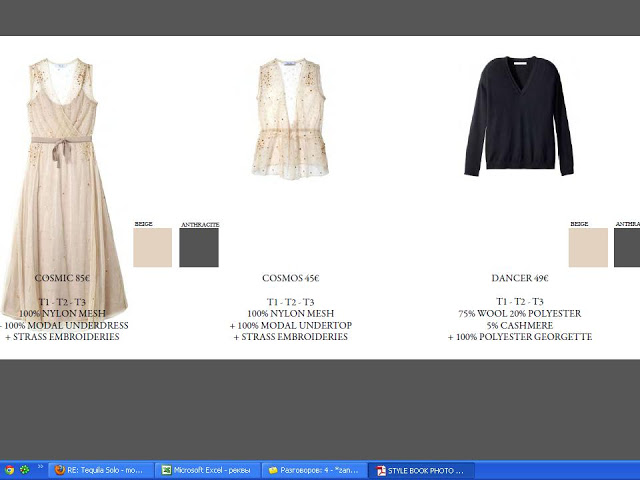
Task: Switch to the Microsoft Excel taskbar window
Action: 208,469
